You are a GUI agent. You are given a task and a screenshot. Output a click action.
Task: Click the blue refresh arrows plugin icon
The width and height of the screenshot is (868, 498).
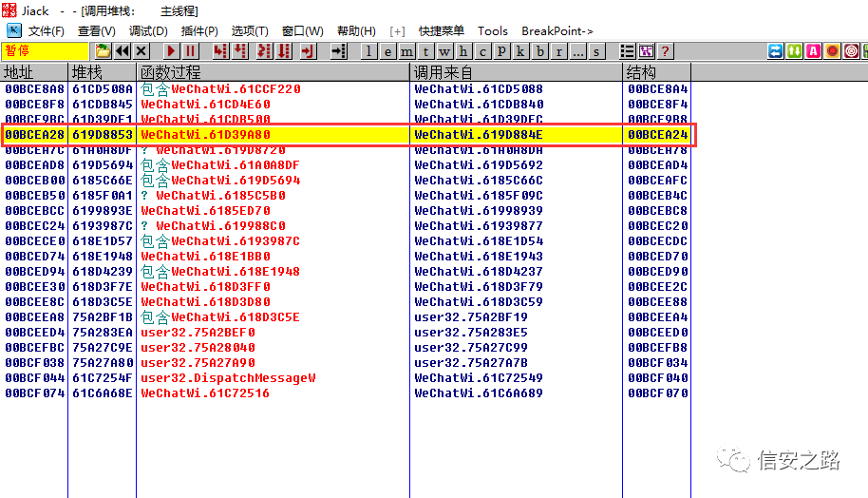tap(776, 51)
